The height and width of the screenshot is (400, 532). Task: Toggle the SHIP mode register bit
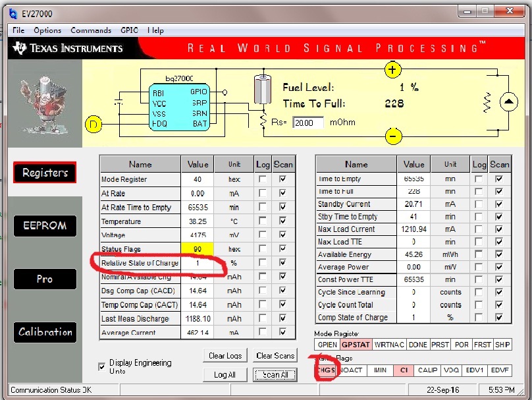[502, 345]
